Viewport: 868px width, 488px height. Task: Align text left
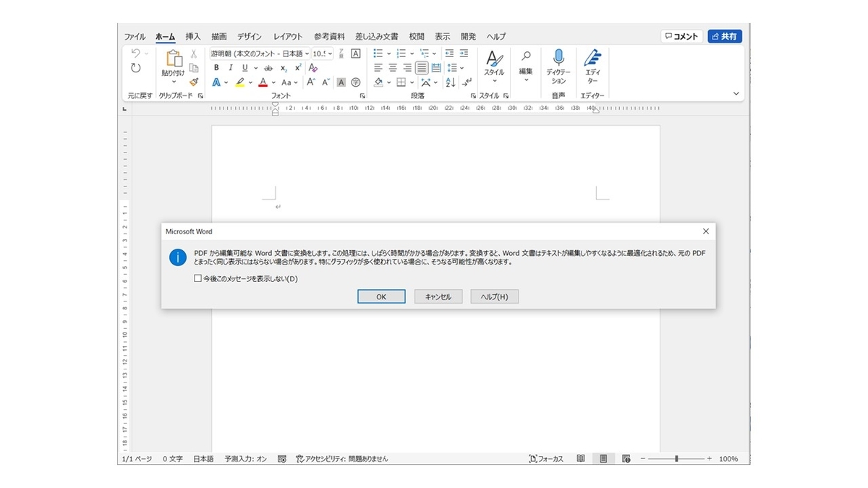point(378,68)
